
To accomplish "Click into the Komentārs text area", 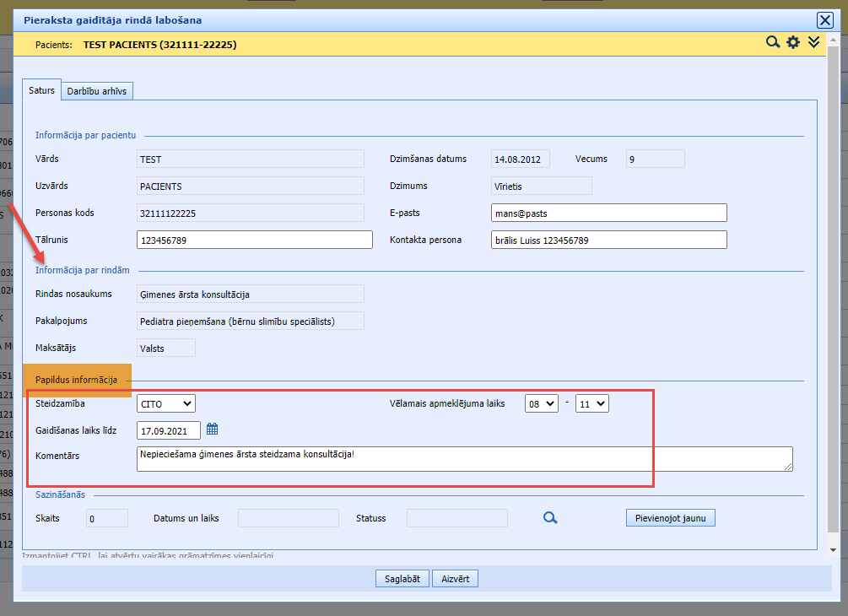I will [x=464, y=458].
